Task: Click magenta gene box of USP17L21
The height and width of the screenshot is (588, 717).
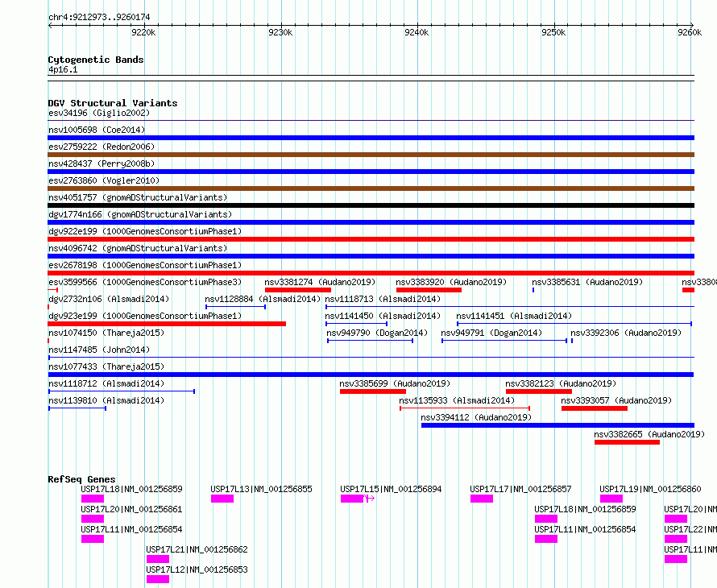Action: pos(158,559)
